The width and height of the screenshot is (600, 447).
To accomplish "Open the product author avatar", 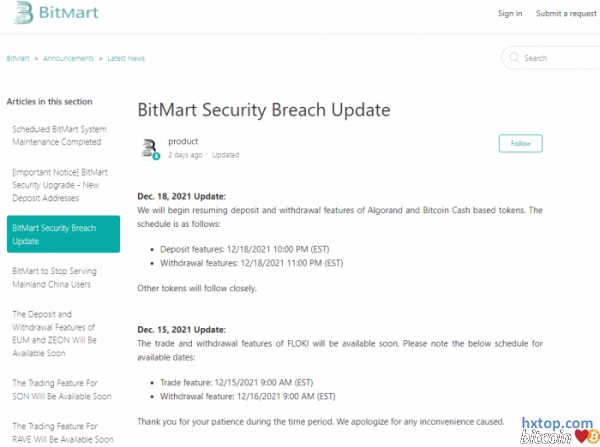I will click(150, 148).
